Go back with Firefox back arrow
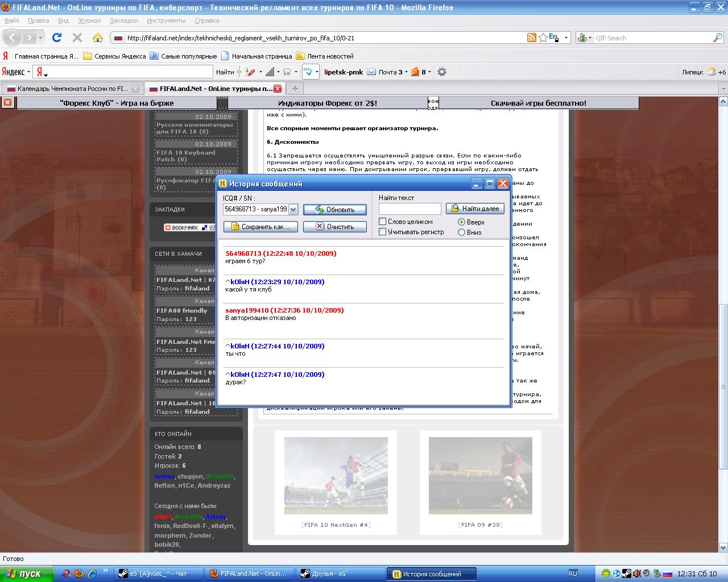The width and height of the screenshot is (728, 582). pyautogui.click(x=13, y=38)
